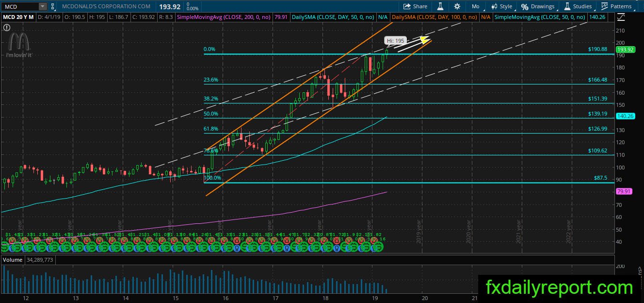The height and width of the screenshot is (303, 644).
Task: Open the Style candlestick menu
Action: (x=502, y=6)
